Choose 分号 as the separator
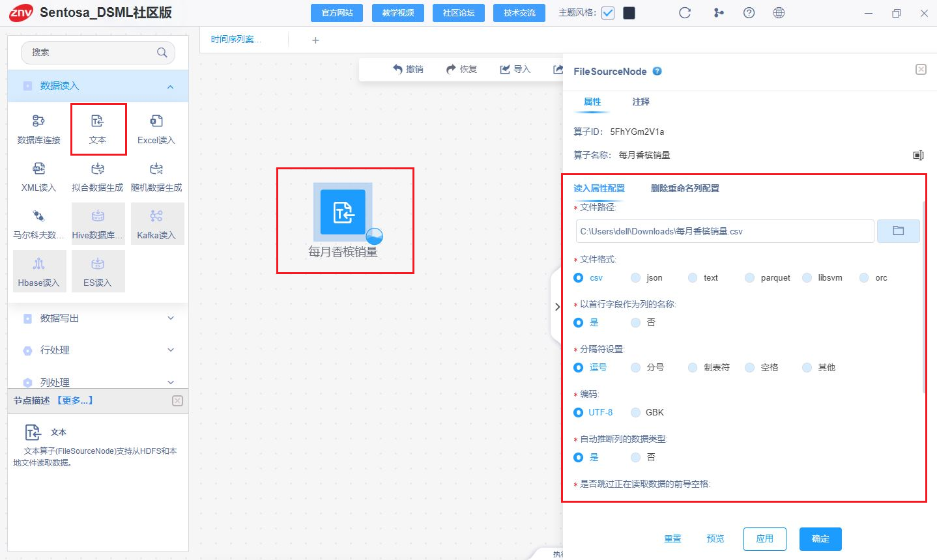This screenshot has height=560, width=937. click(x=636, y=367)
